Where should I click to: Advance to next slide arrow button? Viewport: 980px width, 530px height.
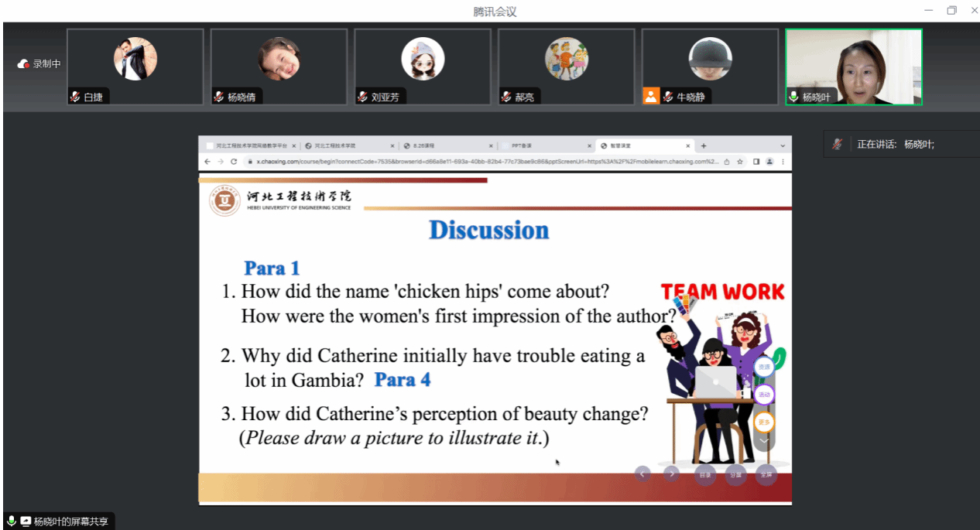tap(672, 474)
